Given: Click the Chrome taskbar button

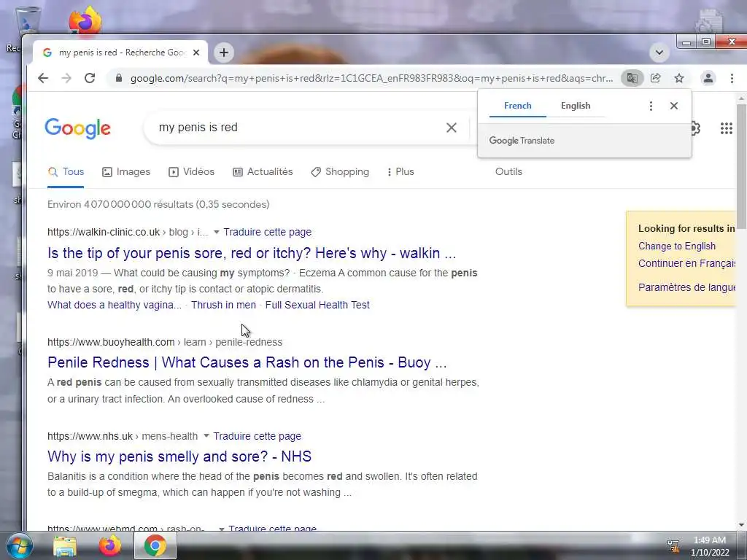Looking at the screenshot, I should pyautogui.click(x=155, y=546).
